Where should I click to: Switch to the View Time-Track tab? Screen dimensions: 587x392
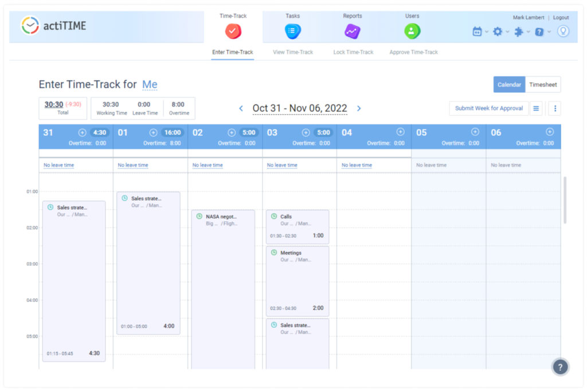coord(293,52)
